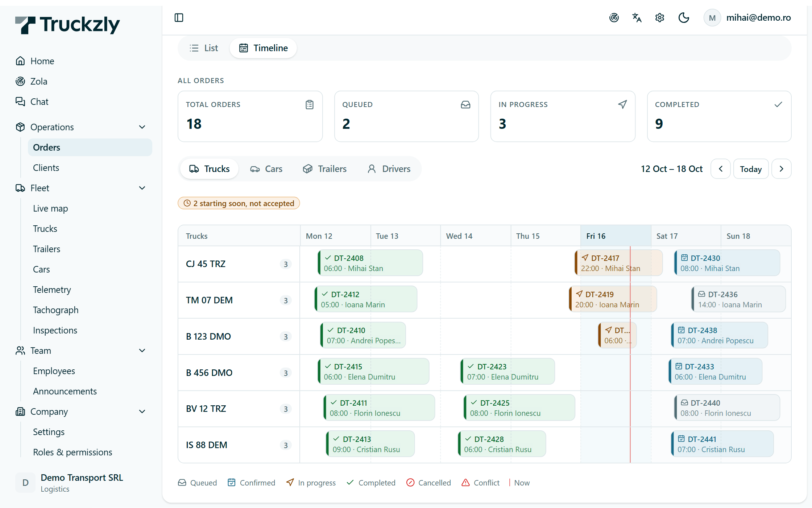Select the Trucks resource tab
Viewport: 812px width, 508px height.
(210, 169)
